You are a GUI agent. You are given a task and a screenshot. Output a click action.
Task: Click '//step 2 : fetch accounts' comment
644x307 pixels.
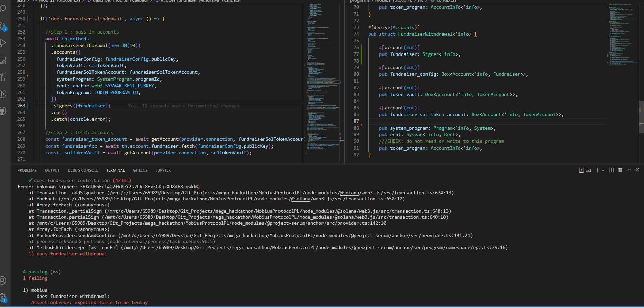coord(79,132)
